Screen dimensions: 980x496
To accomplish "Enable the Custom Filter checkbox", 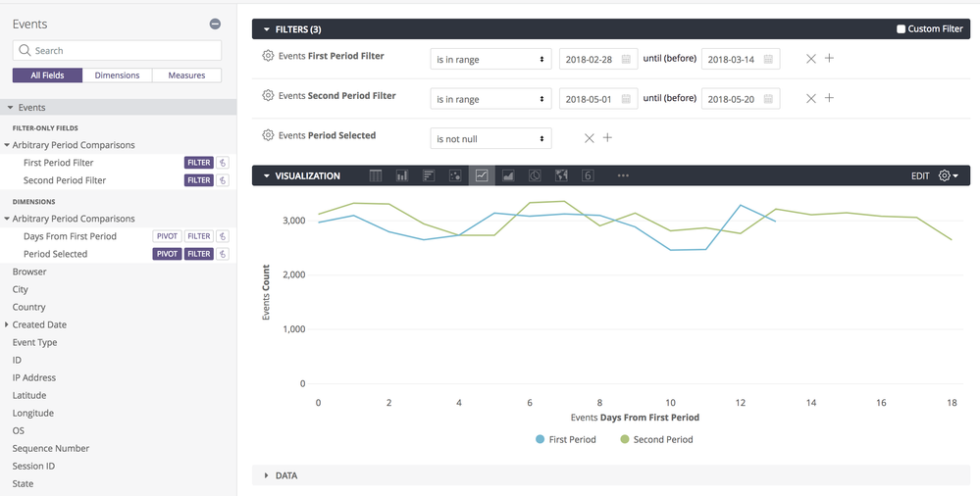I will 901,28.
